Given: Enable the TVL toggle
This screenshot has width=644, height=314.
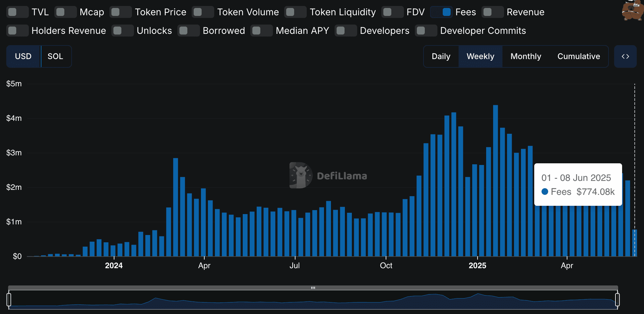Looking at the screenshot, I should [18, 12].
